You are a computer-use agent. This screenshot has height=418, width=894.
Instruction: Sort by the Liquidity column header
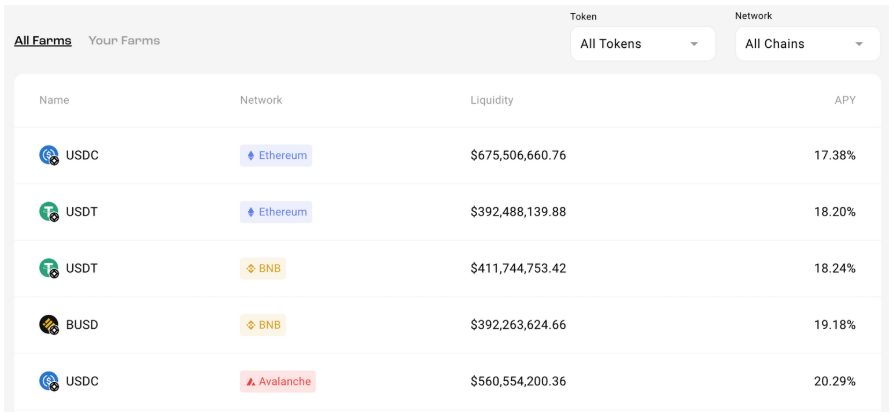coord(491,100)
